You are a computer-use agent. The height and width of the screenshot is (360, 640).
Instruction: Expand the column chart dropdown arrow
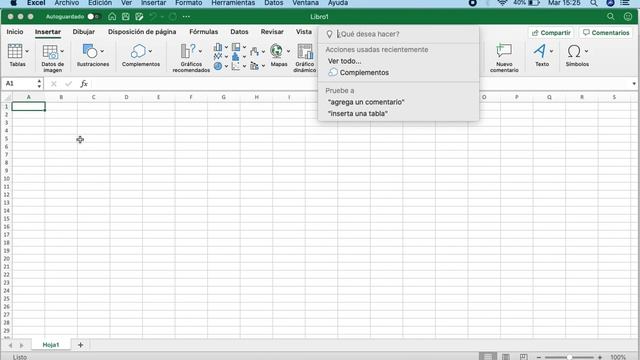pyautogui.click(x=226, y=47)
